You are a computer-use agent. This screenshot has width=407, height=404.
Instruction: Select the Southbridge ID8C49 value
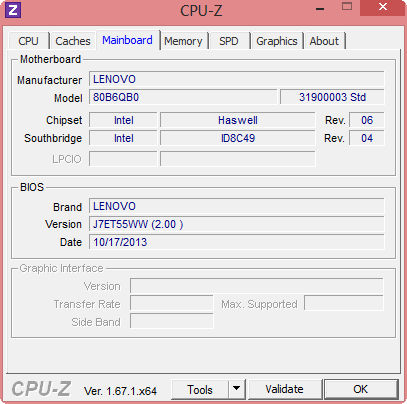pyautogui.click(x=238, y=138)
